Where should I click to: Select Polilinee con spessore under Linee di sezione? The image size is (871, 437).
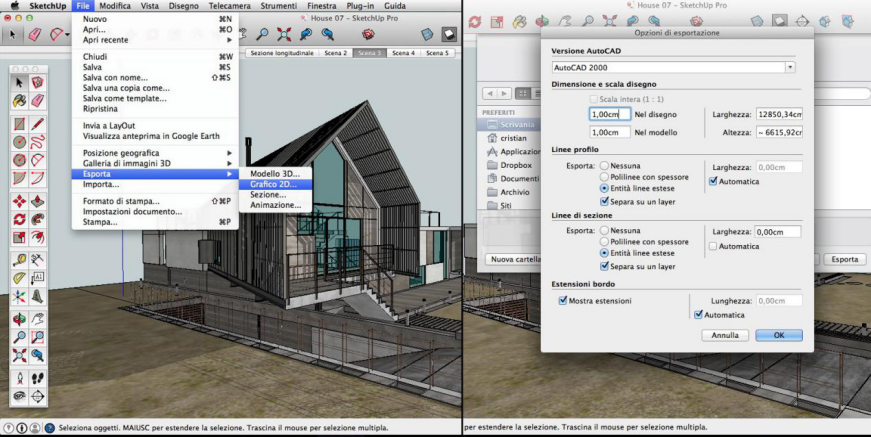[x=604, y=242]
